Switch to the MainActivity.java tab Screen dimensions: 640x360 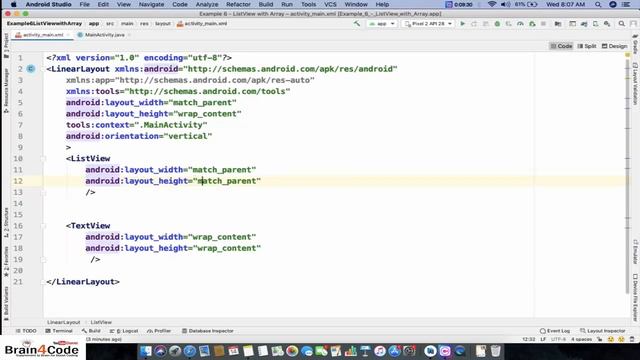click(x=104, y=35)
